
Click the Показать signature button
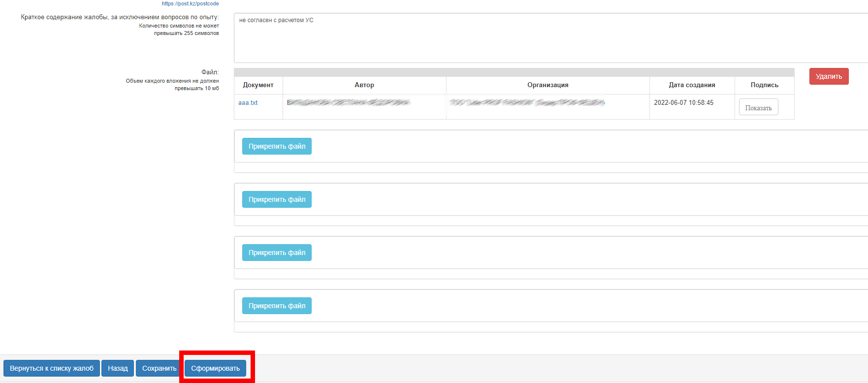758,107
